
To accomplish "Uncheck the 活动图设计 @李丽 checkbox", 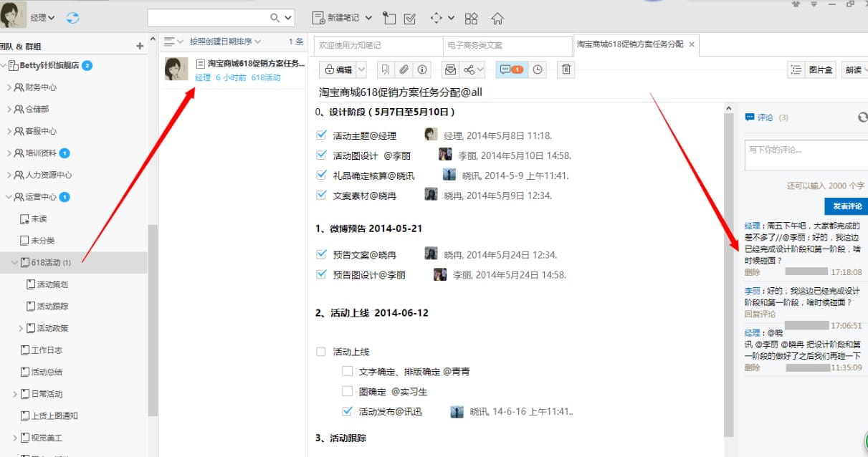I will [x=321, y=155].
